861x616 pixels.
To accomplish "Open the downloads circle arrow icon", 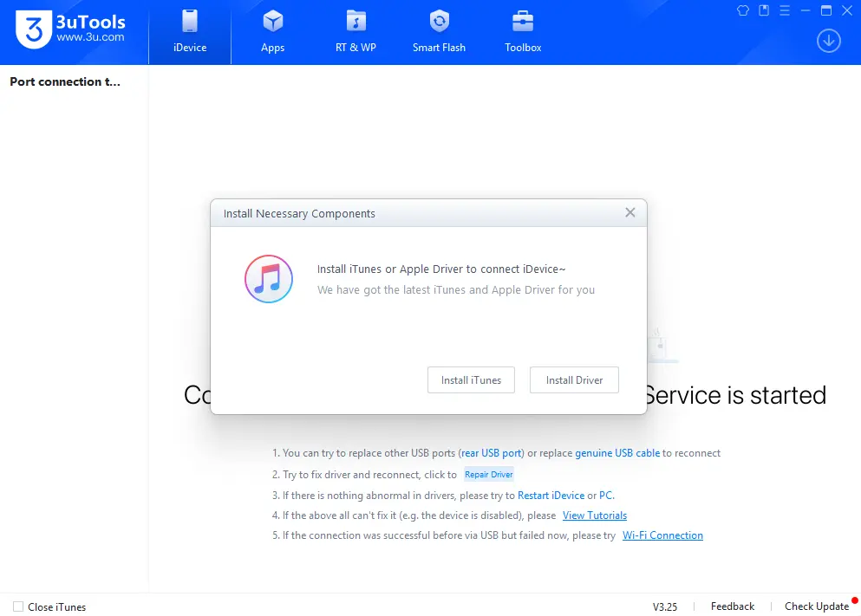I will pos(829,41).
